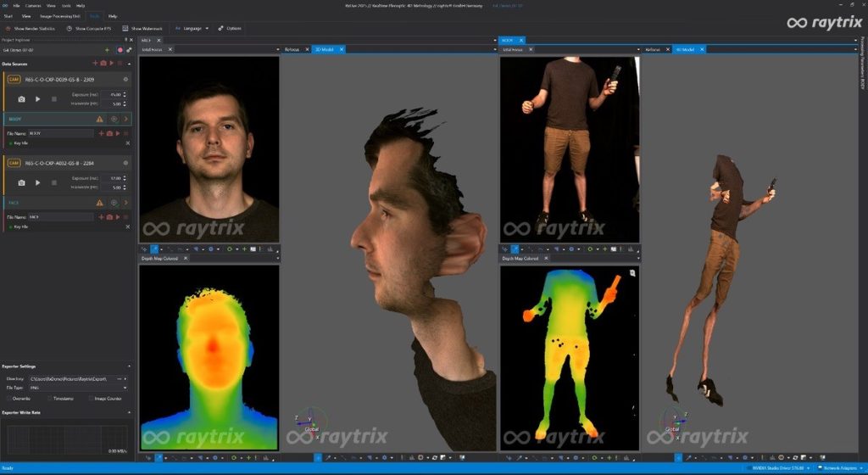Open the File Type dropdown showing PNG
Screen dimensions: 868x475
76,388
